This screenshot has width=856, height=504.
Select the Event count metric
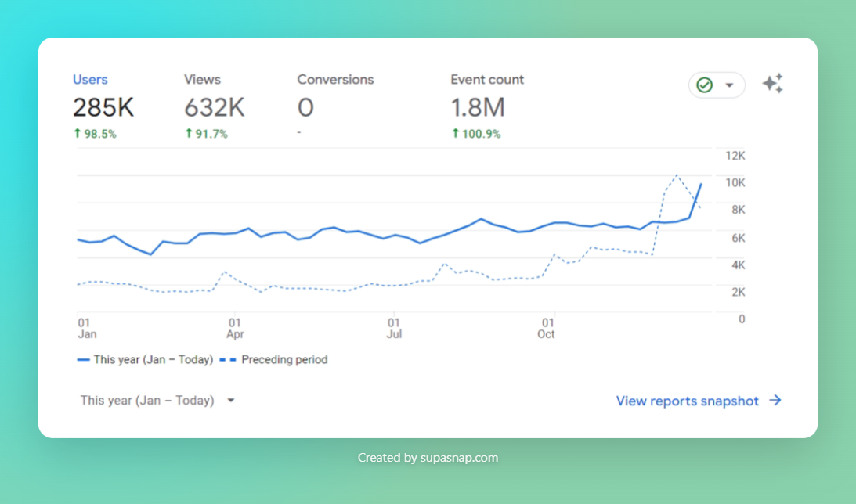[x=487, y=79]
